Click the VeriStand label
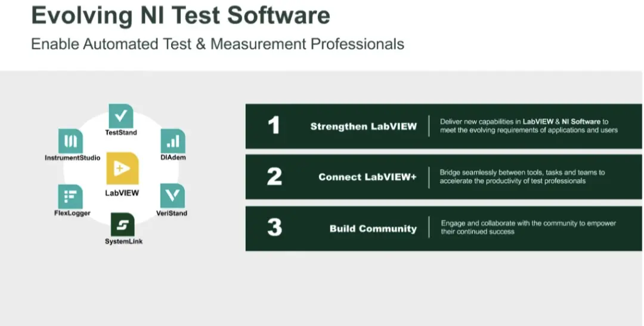The width and height of the screenshot is (644, 326). 172,213
